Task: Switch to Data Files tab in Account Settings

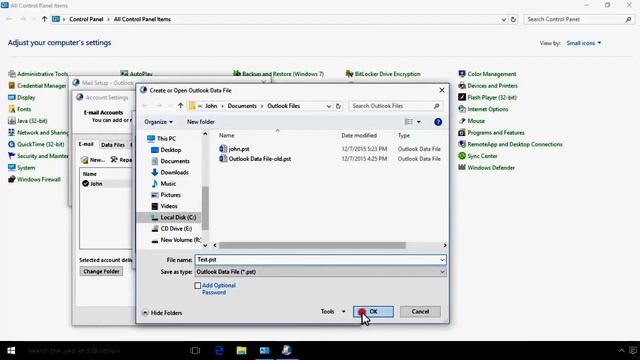Action: (x=113, y=145)
